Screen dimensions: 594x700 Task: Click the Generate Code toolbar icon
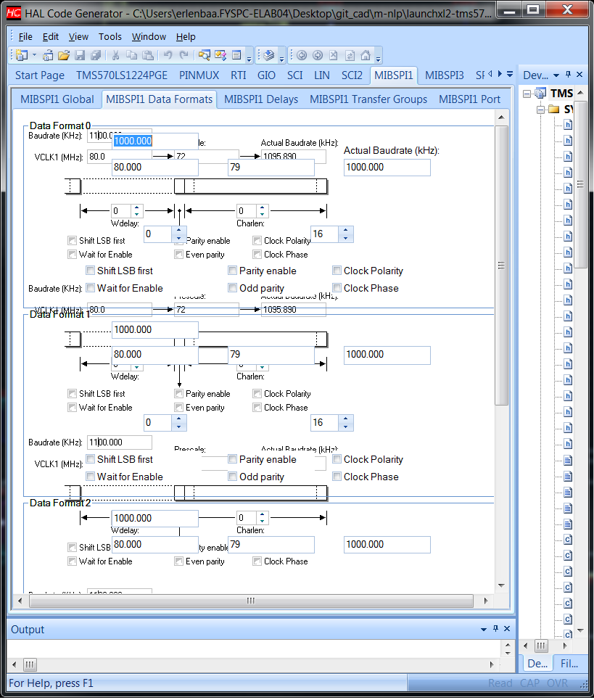pyautogui.click(x=268, y=55)
